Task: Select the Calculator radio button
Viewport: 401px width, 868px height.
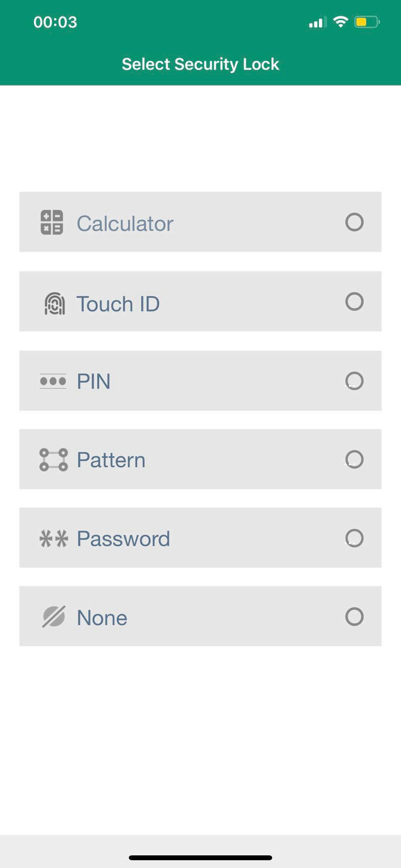Action: 354,222
